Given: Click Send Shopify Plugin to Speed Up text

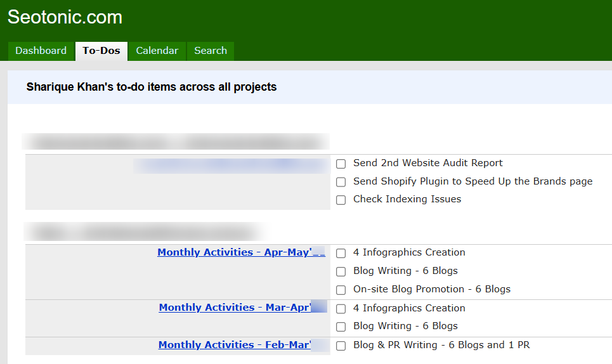Looking at the screenshot, I should 472,181.
